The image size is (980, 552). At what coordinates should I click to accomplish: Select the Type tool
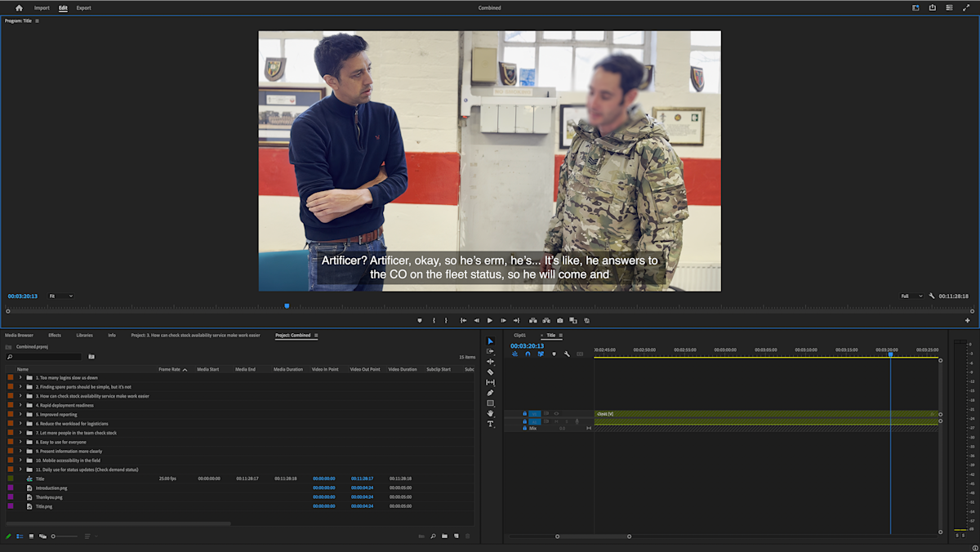point(490,424)
